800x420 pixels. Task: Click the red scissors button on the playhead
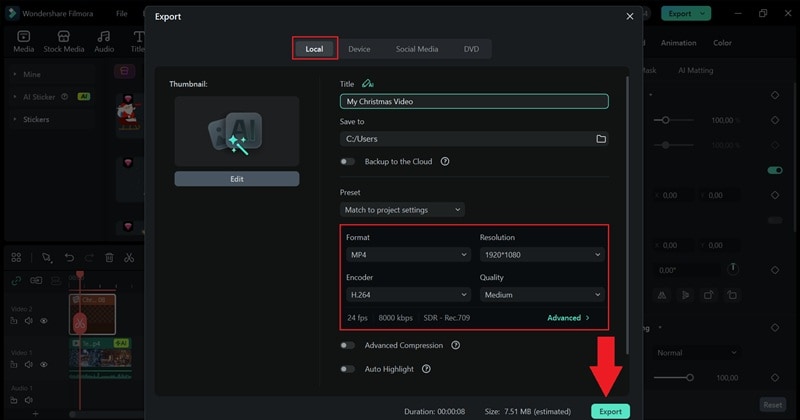pos(80,323)
